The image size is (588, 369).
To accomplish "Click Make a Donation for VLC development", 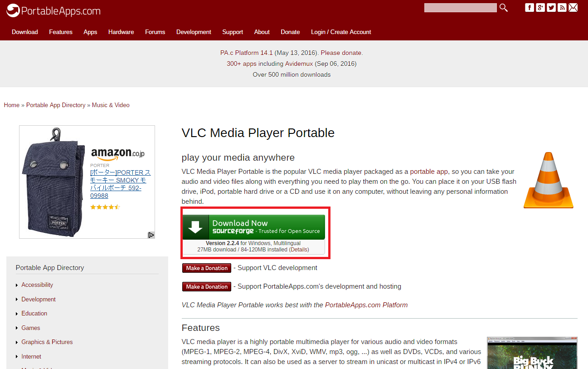I will point(207,268).
